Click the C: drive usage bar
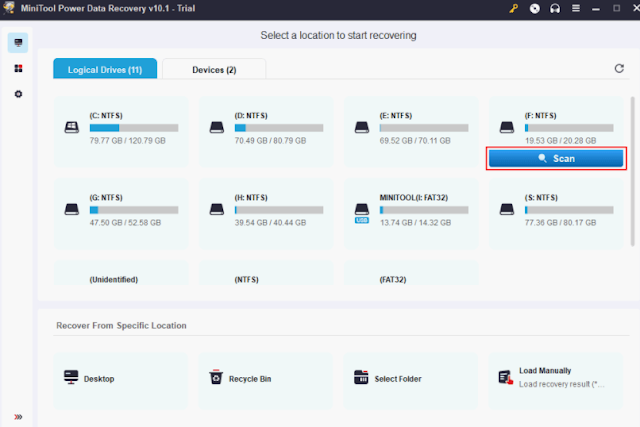 coord(134,128)
